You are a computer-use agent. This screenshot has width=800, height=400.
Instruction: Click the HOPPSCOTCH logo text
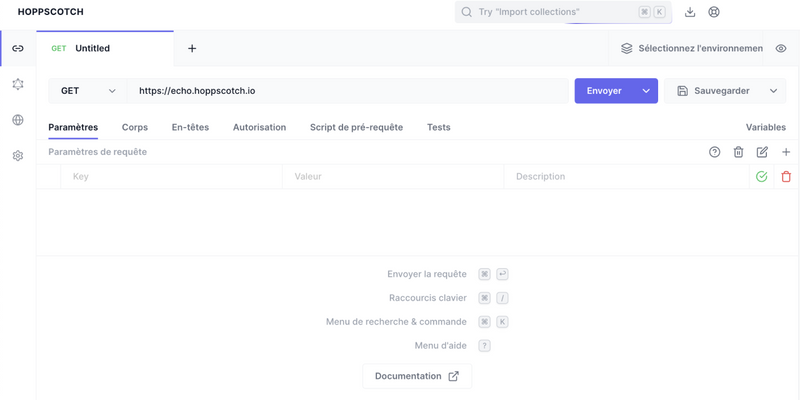click(51, 12)
